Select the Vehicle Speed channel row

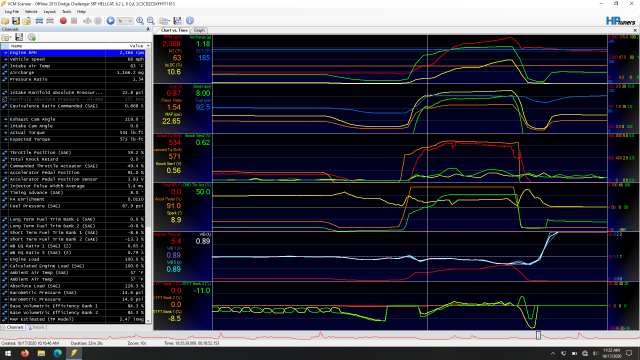(x=73, y=59)
